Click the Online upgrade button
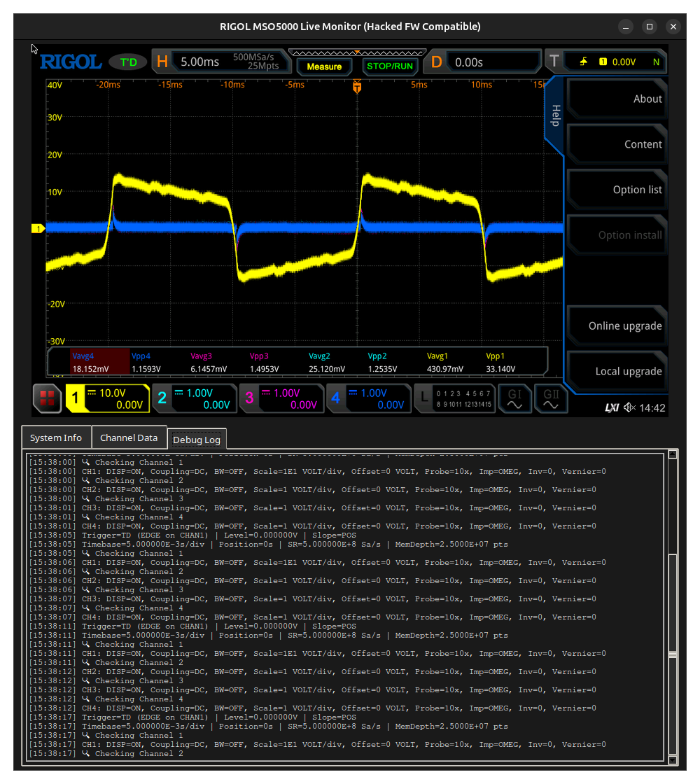Viewport: 700px width, 784px height. point(617,326)
